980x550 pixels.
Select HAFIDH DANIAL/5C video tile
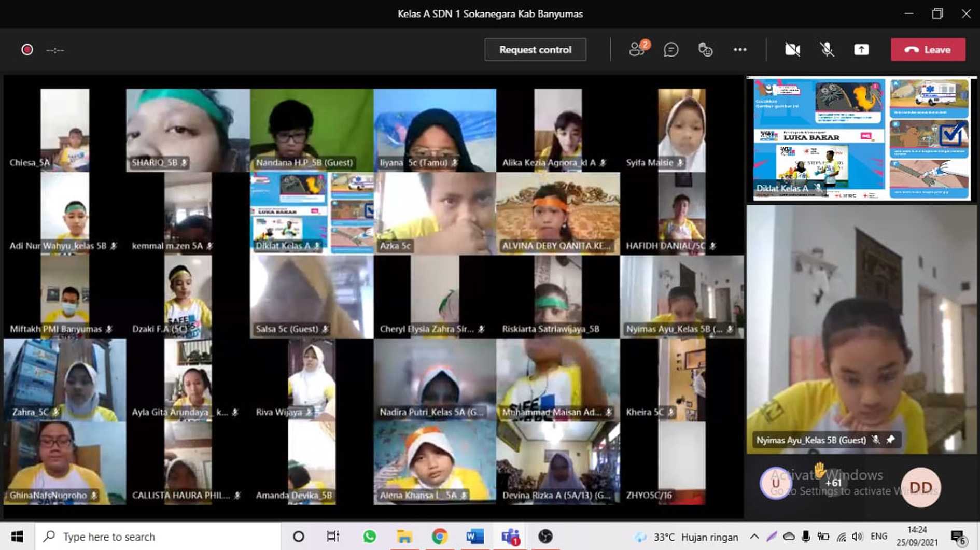point(682,213)
